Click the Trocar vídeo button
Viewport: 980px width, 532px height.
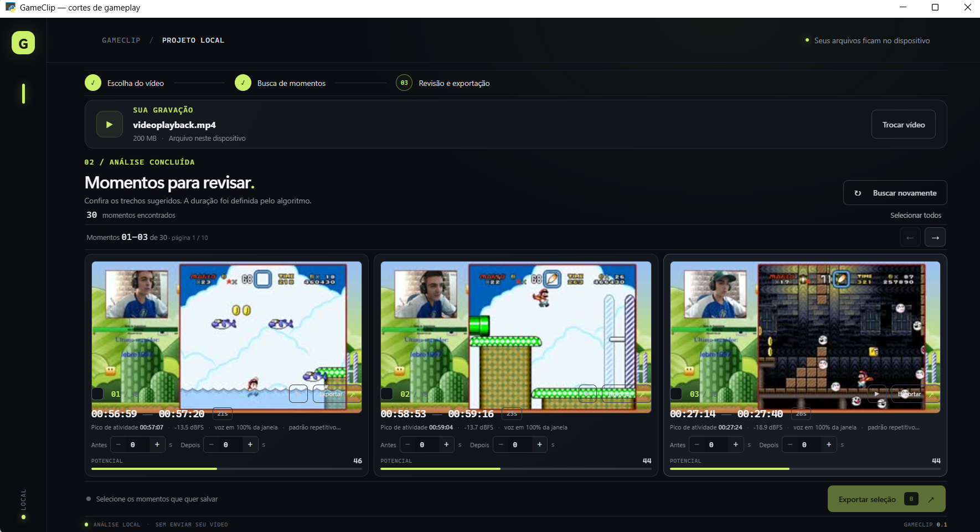coord(904,125)
